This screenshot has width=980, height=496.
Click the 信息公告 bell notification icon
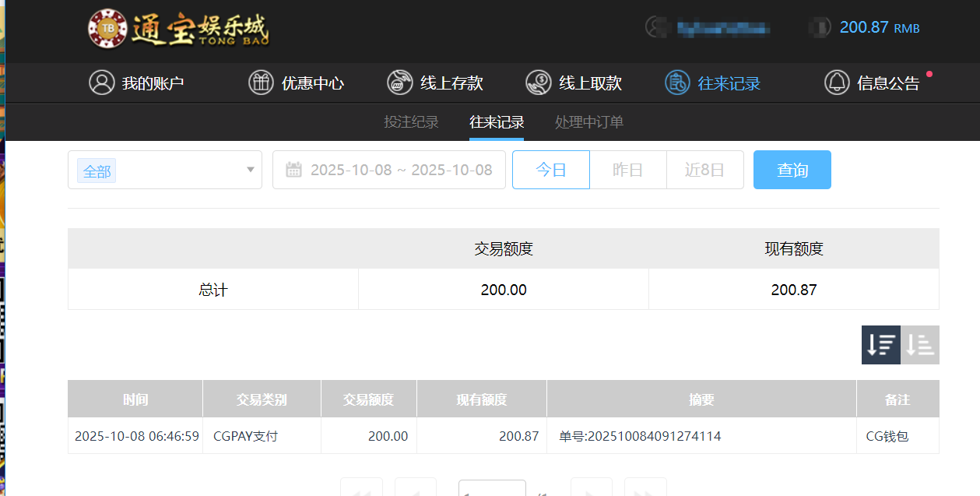[837, 83]
